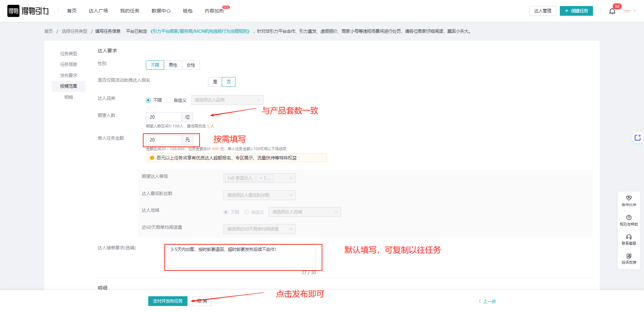The height and width of the screenshot is (312, 644).
Task: Click the 支付并发布任务 button
Action: (x=168, y=301)
